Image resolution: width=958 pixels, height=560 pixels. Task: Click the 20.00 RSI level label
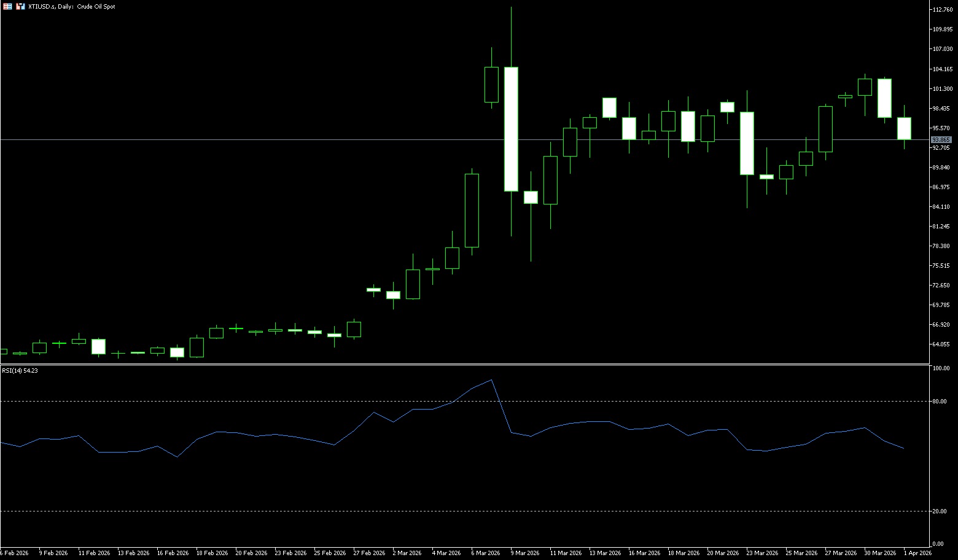point(940,511)
